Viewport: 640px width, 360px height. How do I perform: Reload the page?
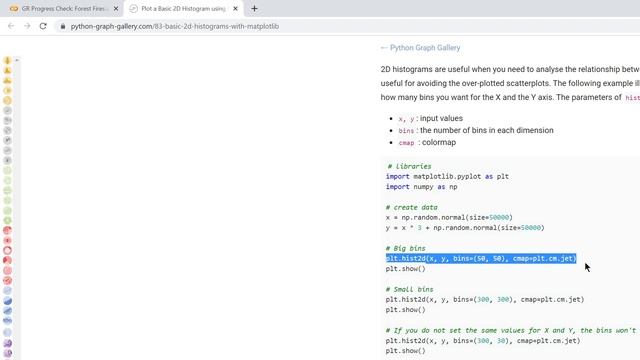click(43, 26)
